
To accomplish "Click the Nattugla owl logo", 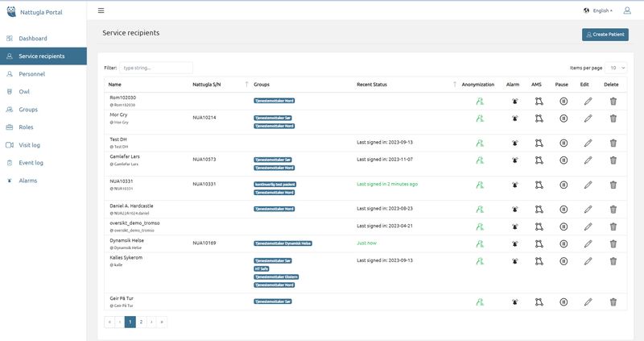I will click(10, 11).
